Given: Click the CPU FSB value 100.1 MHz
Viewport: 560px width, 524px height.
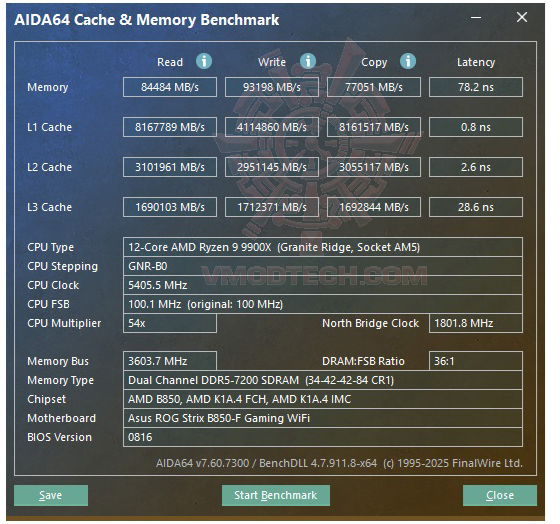Looking at the screenshot, I should [x=323, y=304].
